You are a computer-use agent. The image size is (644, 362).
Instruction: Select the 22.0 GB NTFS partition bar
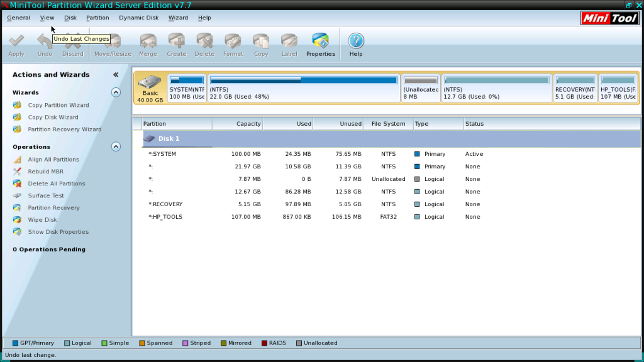pyautogui.click(x=304, y=88)
